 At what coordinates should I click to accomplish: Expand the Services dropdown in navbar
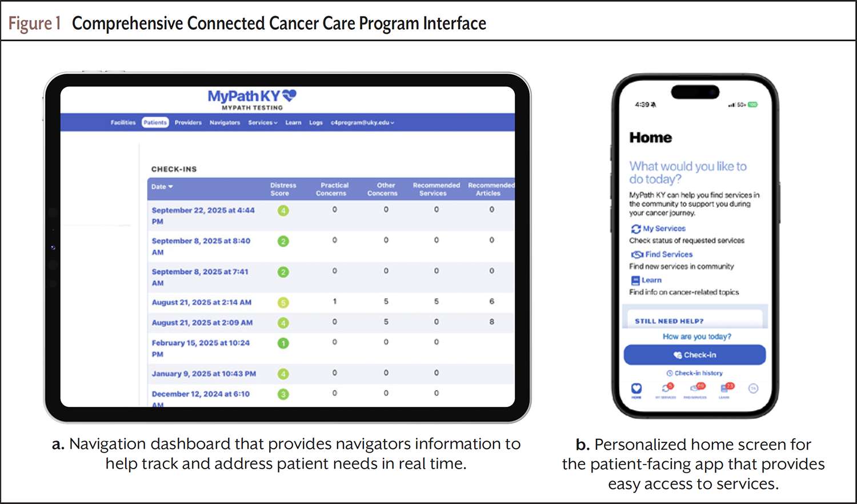pos(262,122)
